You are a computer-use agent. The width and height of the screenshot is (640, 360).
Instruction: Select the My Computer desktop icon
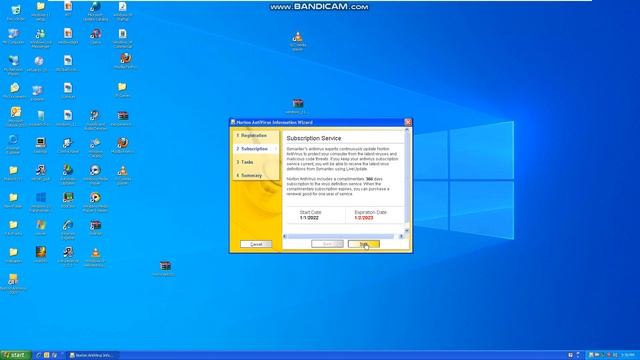click(x=13, y=37)
